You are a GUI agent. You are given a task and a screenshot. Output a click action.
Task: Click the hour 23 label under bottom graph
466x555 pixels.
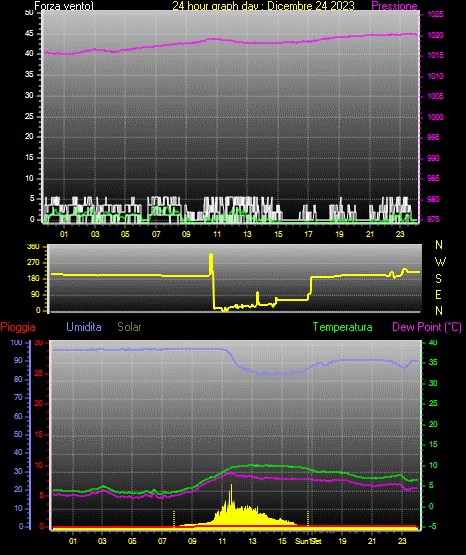tap(402, 541)
